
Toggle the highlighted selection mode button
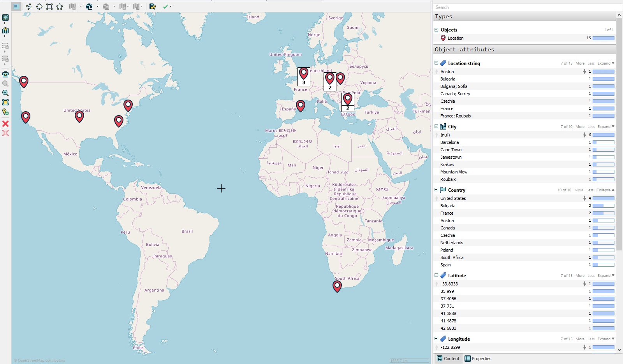pyautogui.click(x=16, y=6)
